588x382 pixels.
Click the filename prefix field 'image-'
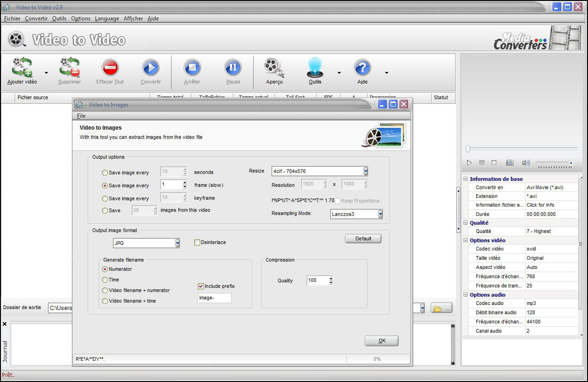pyautogui.click(x=214, y=298)
